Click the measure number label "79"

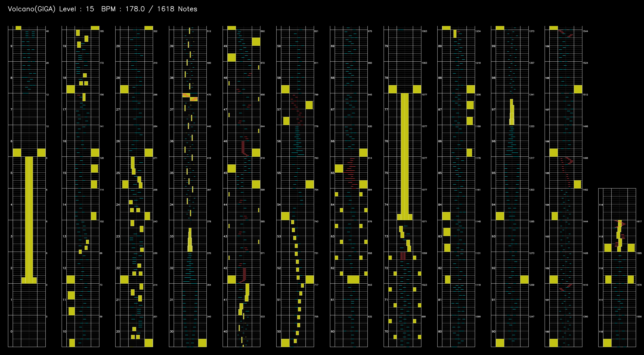click(386, 46)
